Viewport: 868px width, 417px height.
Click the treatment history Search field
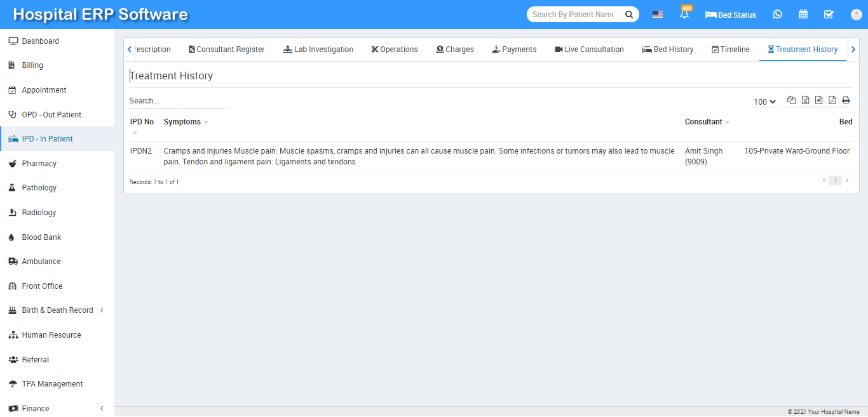(x=179, y=101)
